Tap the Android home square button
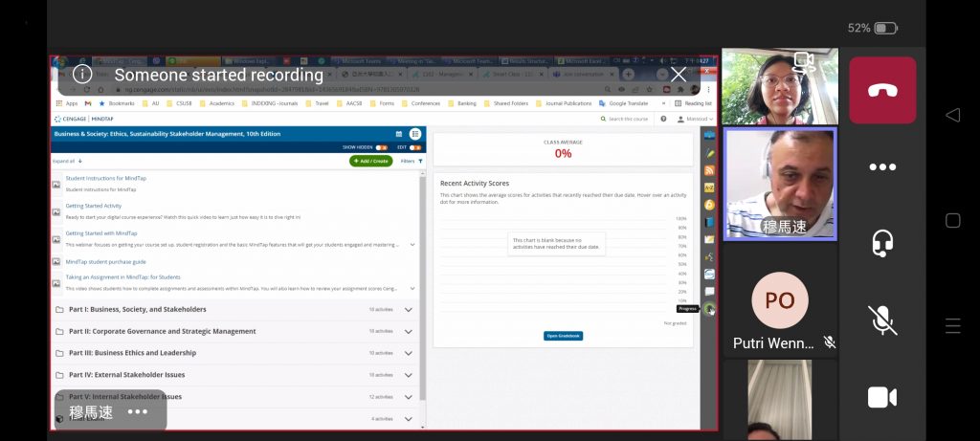Viewport: 980px width, 441px height. (952, 220)
